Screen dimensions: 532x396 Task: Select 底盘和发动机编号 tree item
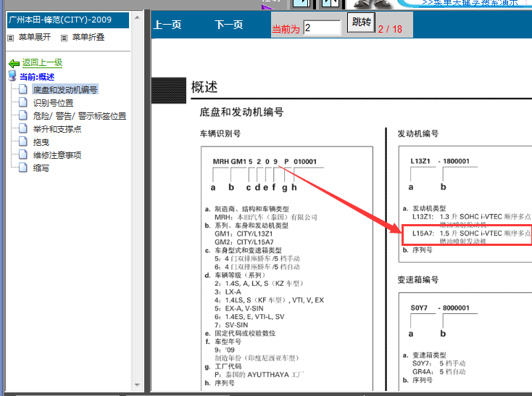65,90
